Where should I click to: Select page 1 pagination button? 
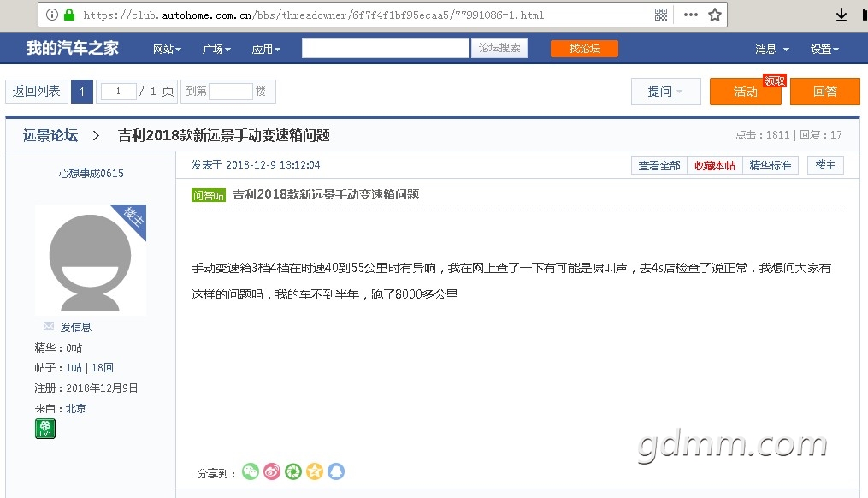82,92
